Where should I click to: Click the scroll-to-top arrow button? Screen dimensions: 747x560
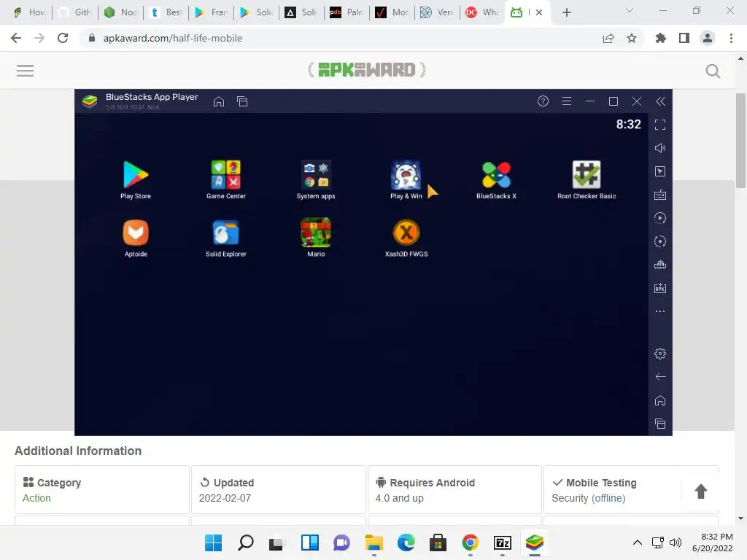tap(700, 491)
